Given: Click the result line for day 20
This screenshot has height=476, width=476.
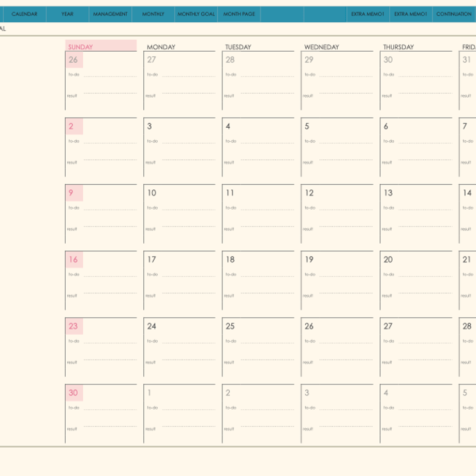Looking at the screenshot, I should (425, 293).
